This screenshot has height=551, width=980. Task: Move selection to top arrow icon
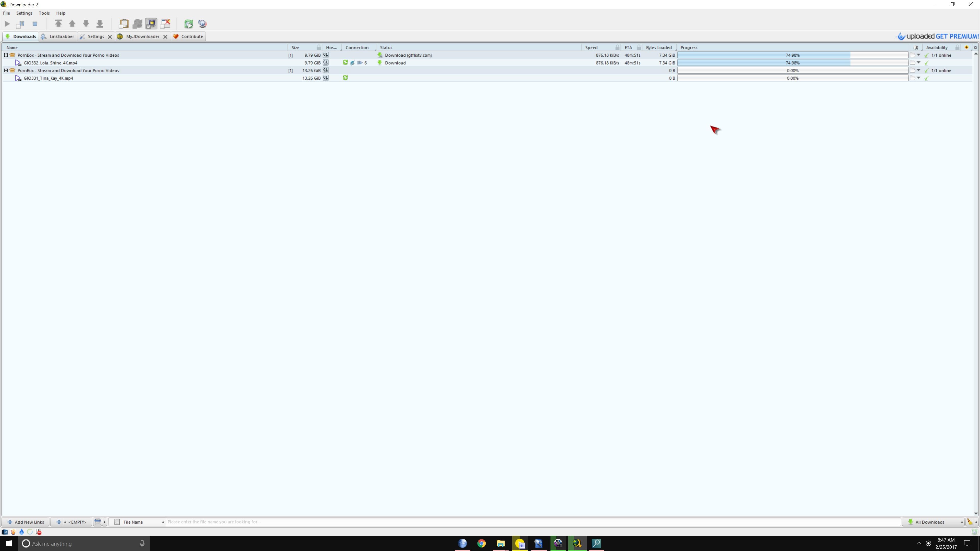pos(58,23)
